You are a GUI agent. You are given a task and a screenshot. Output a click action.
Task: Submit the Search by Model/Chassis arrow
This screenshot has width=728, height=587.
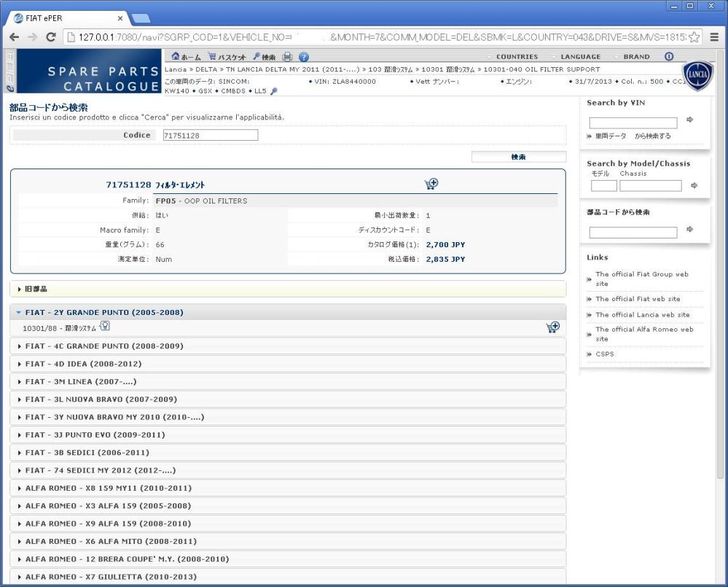click(x=694, y=185)
